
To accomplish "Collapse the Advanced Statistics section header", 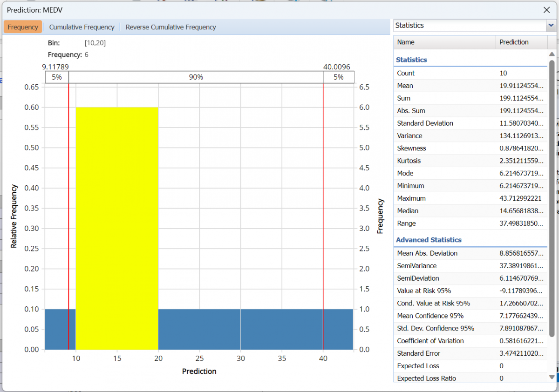I will pyautogui.click(x=429, y=240).
